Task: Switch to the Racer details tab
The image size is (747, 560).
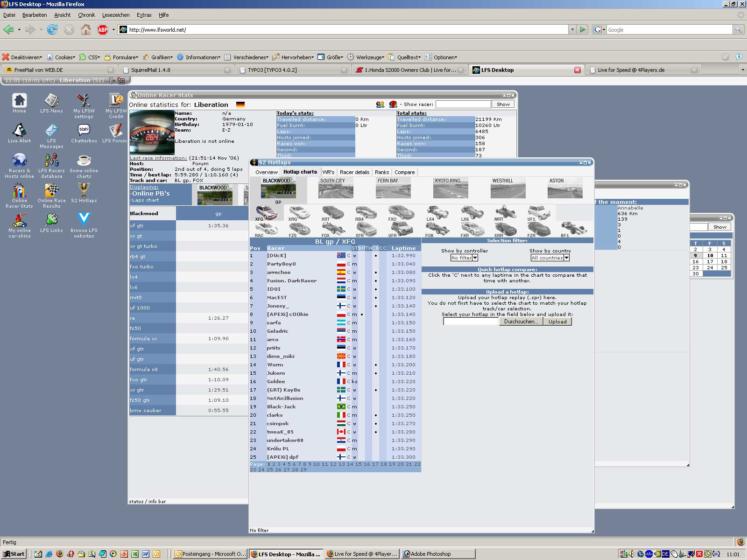Action: (x=354, y=172)
